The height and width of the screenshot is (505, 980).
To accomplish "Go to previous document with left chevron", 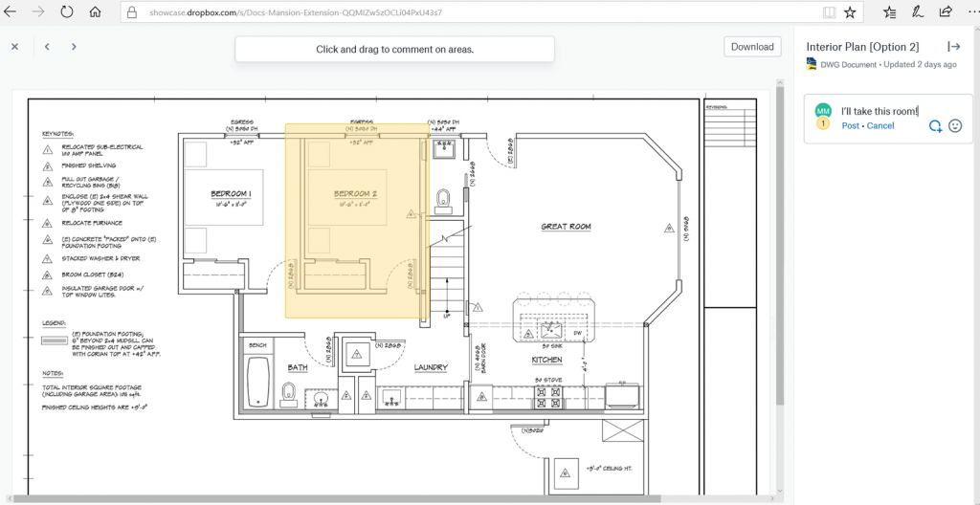I will (x=47, y=47).
